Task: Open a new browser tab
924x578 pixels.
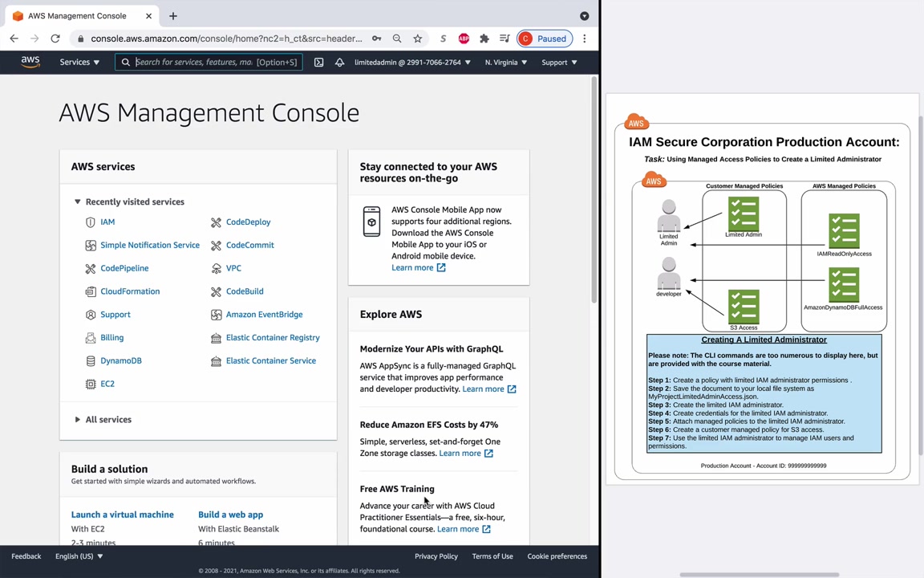Action: pos(173,16)
